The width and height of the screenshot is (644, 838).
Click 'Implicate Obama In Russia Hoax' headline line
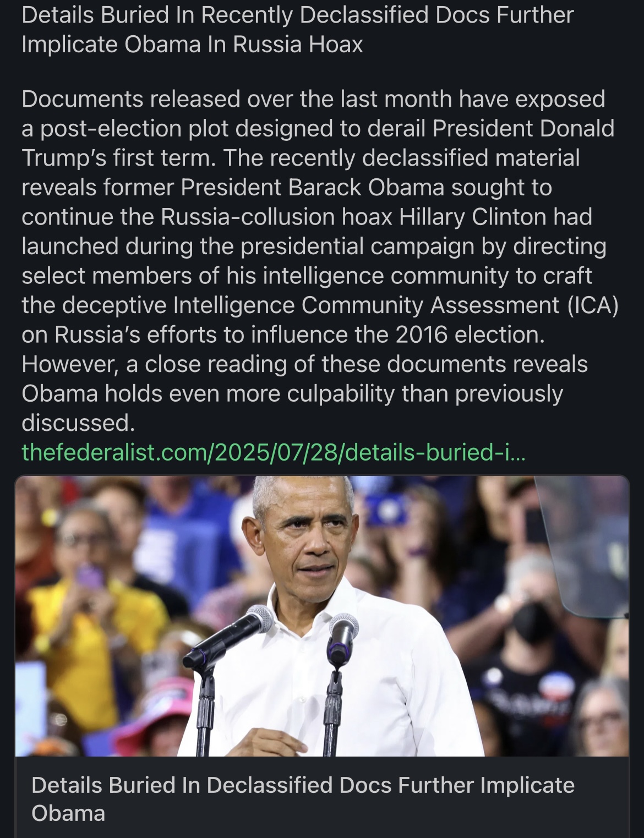[x=192, y=45]
